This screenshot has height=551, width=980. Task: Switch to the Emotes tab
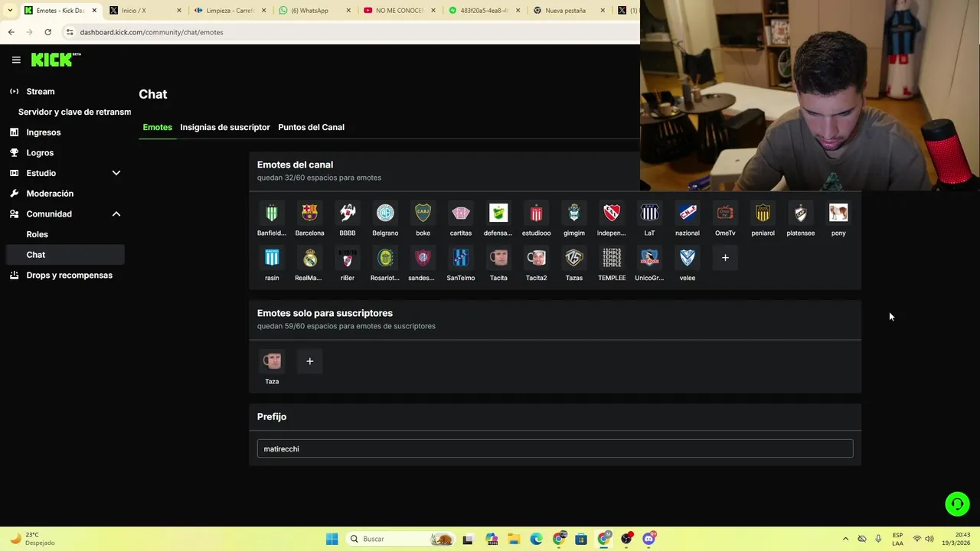tap(157, 127)
